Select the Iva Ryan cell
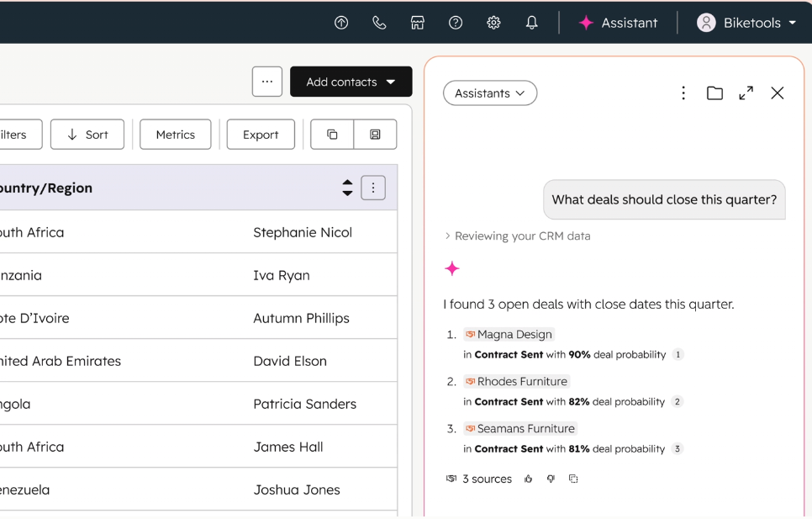The image size is (812, 519). point(282,276)
